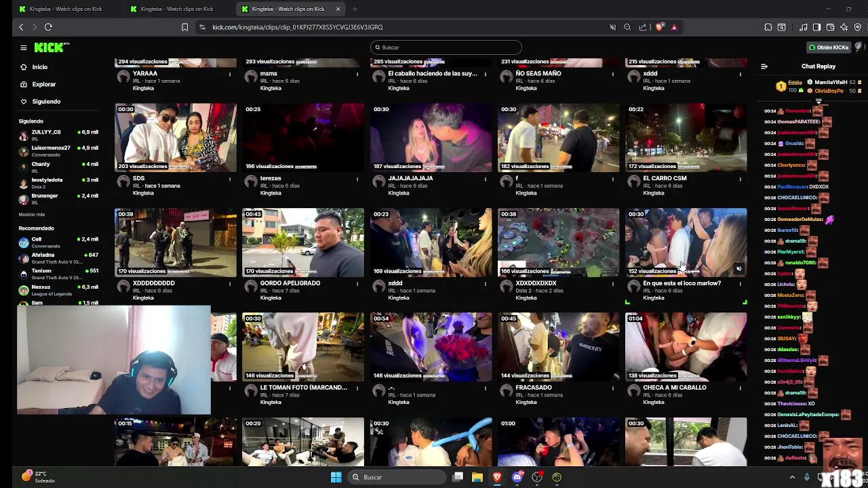
Task: Play the SDS clip thumbnail
Action: coord(176,138)
